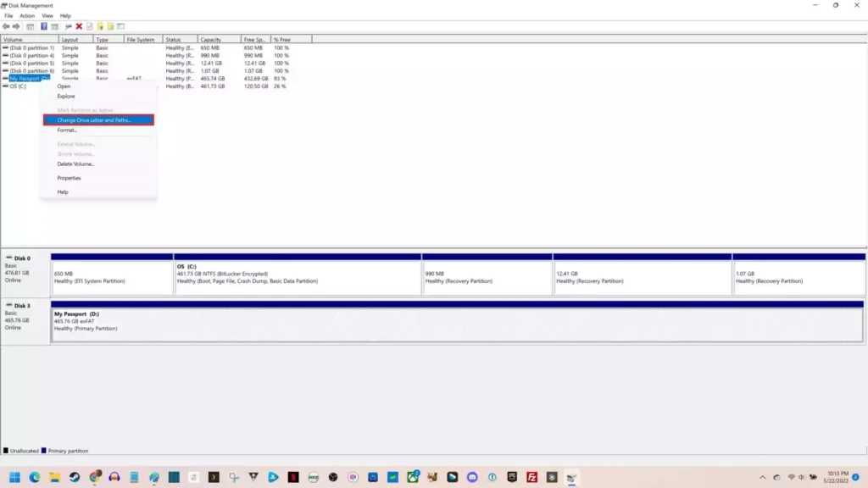Click the Wi-Fi tray icon
This screenshot has width=868, height=488.
click(x=791, y=478)
